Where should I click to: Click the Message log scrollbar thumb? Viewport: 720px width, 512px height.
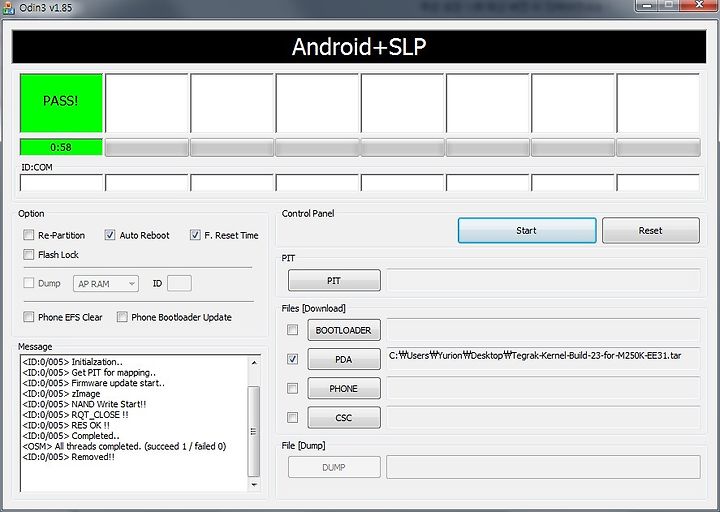point(253,431)
